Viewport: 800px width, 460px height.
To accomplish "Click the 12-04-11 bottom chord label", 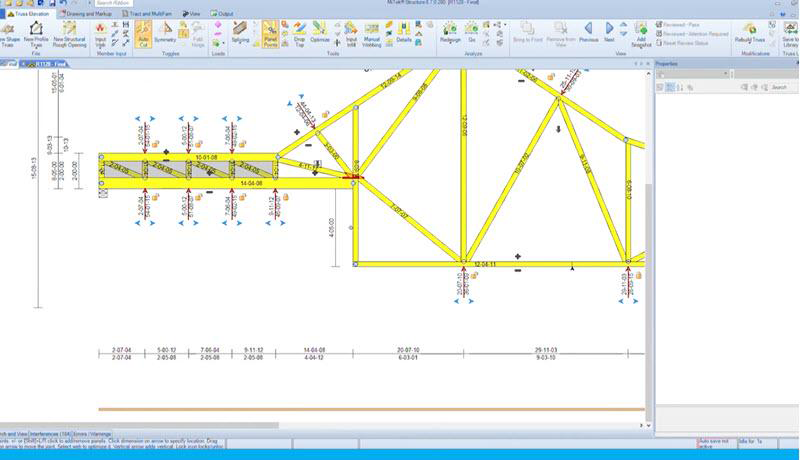I will [485, 265].
